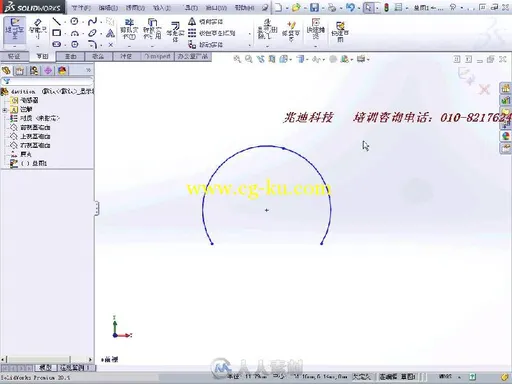
Task: Open the DimXpertManager tab icon
Action: coord(48,70)
